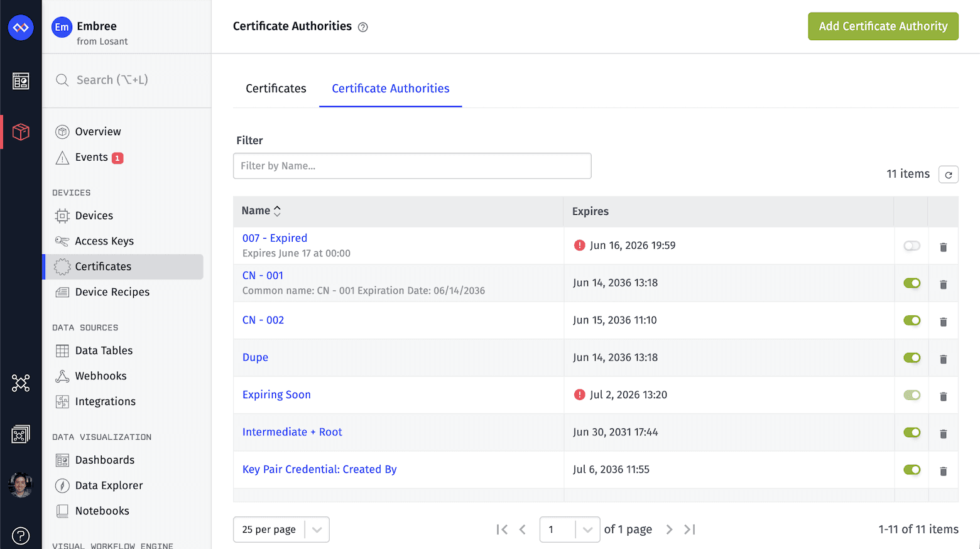Image resolution: width=980 pixels, height=549 pixels.
Task: Open the Dupe link
Action: (x=255, y=357)
